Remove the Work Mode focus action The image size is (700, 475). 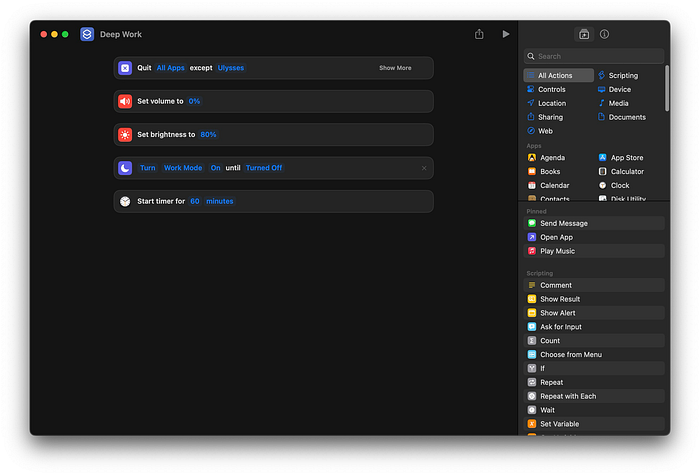click(x=424, y=168)
